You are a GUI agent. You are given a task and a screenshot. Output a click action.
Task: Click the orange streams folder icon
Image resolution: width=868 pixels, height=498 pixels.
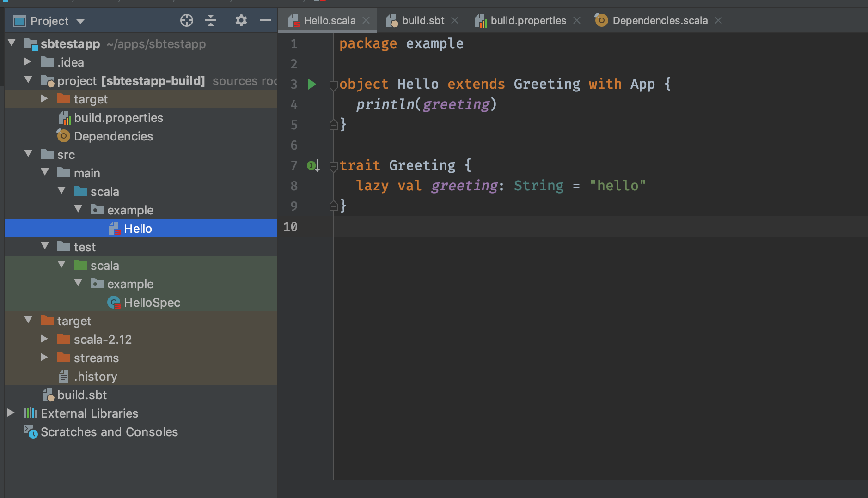coord(64,357)
